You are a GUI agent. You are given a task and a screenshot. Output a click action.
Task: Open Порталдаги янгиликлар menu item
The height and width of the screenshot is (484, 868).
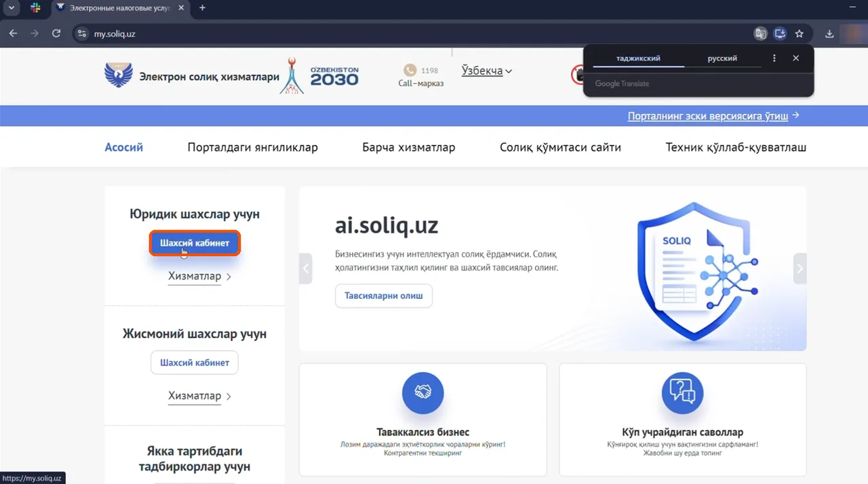point(252,147)
